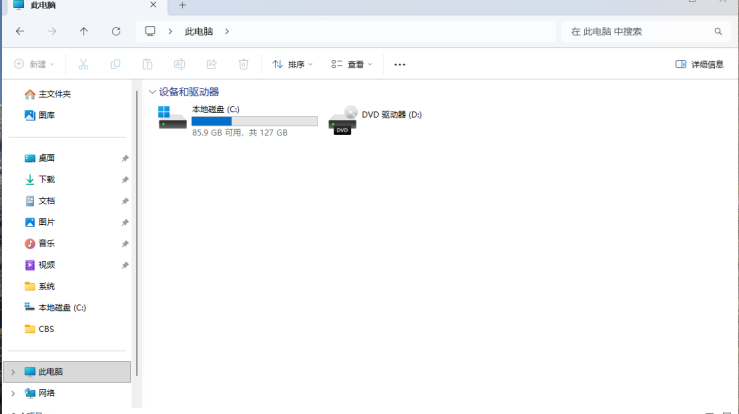
Task: Open 桌面 in sidebar
Action: coord(40,158)
